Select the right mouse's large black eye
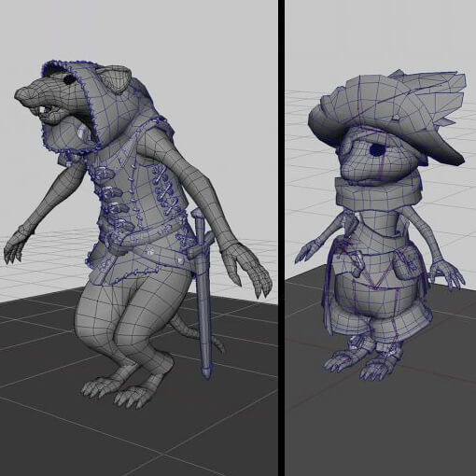Screen dimensions: 476x476 (376, 150)
